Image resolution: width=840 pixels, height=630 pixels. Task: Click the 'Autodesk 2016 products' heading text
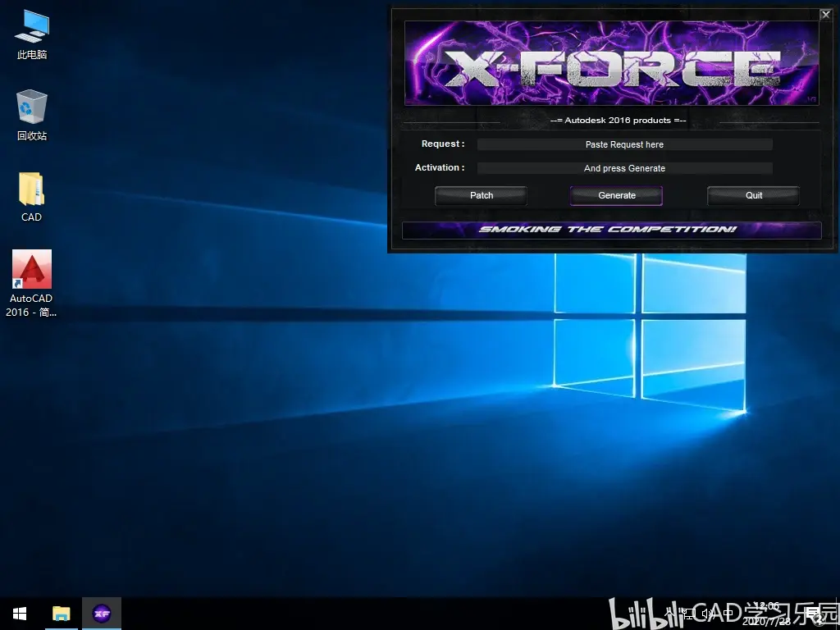click(x=619, y=121)
